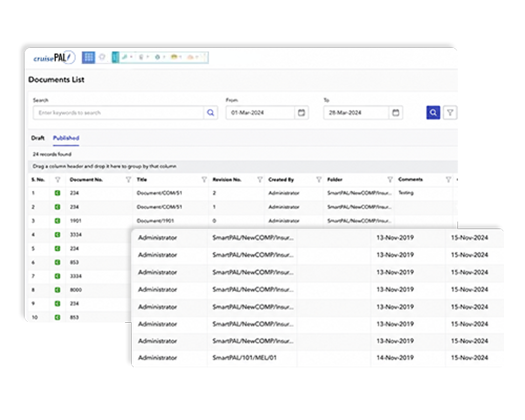Click the green icon in row 8

[57, 290]
